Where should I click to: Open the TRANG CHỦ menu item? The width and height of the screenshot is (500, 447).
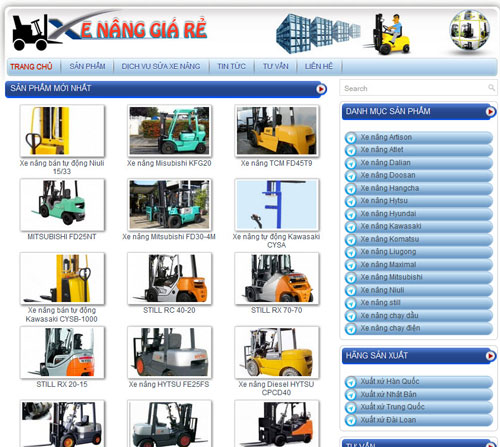click(x=31, y=67)
